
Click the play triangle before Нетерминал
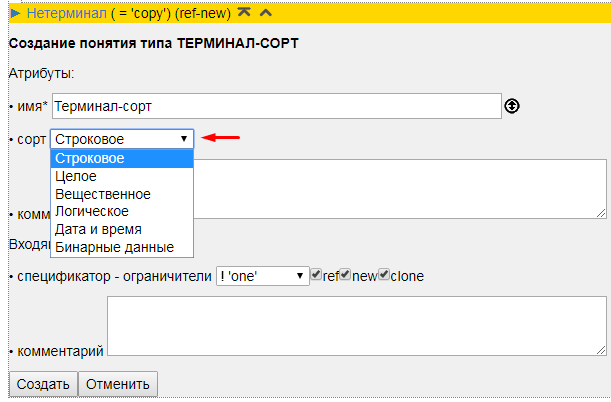click(16, 13)
